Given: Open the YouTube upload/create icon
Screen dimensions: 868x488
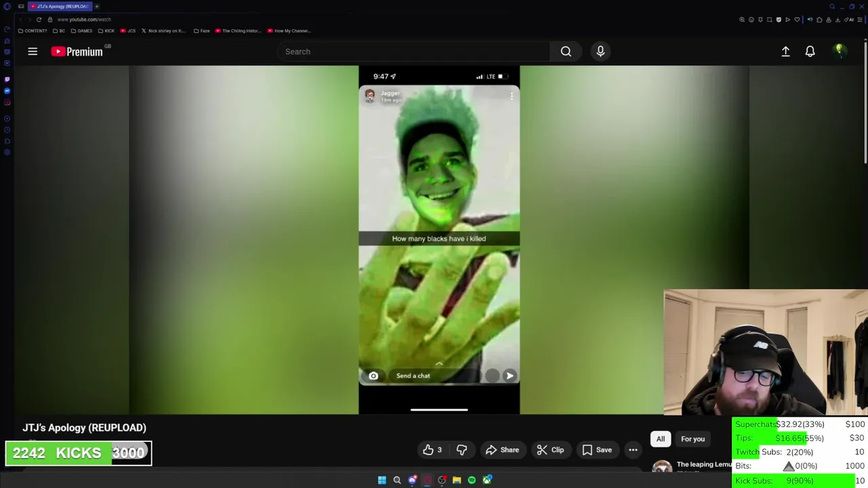Looking at the screenshot, I should (785, 52).
